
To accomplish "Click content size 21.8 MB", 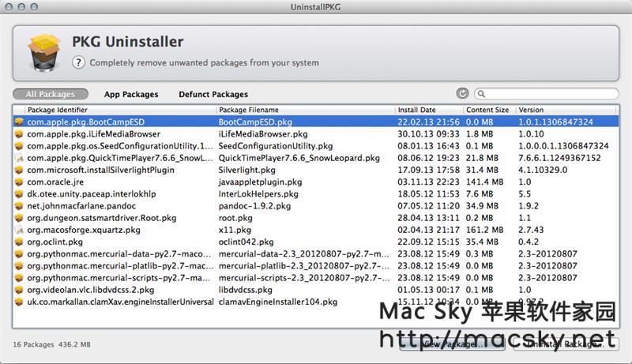I will point(482,158).
